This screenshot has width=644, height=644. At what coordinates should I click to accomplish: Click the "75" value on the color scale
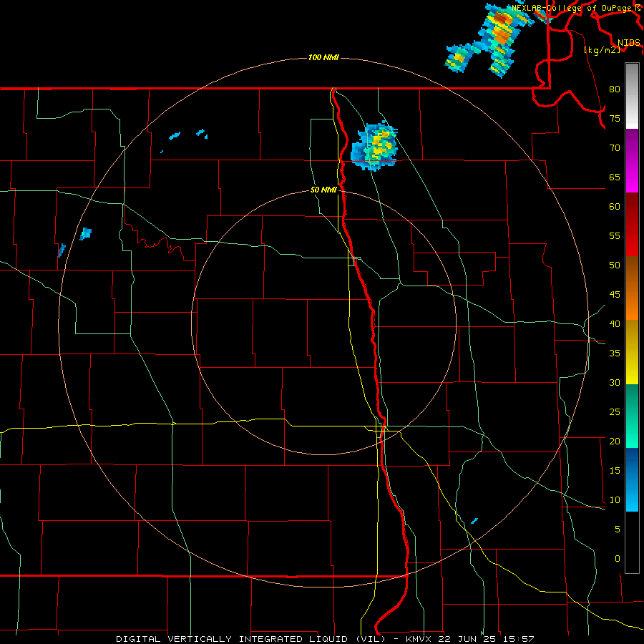click(615, 119)
